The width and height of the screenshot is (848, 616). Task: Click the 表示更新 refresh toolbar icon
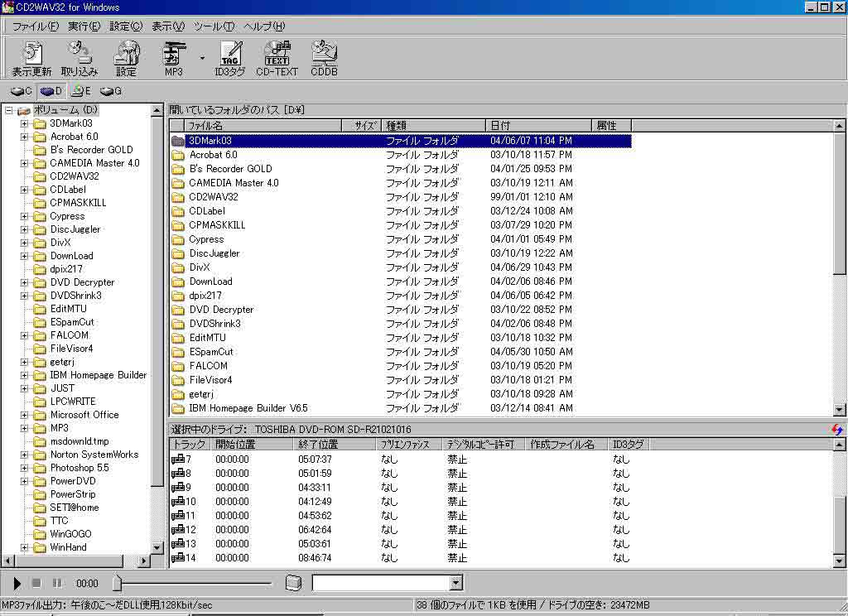coord(32,59)
